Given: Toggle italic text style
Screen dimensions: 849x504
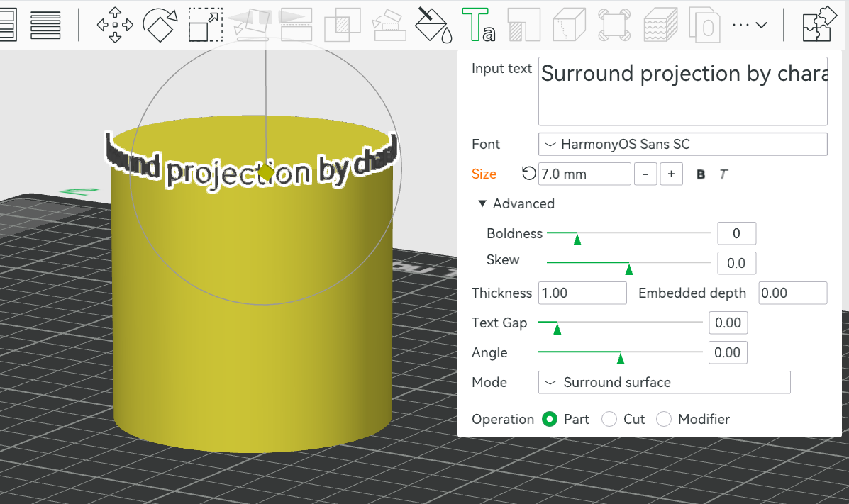Looking at the screenshot, I should [723, 174].
